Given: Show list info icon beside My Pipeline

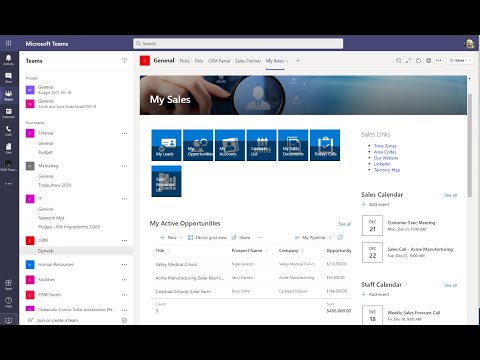Looking at the screenshot, I should click(x=340, y=237).
